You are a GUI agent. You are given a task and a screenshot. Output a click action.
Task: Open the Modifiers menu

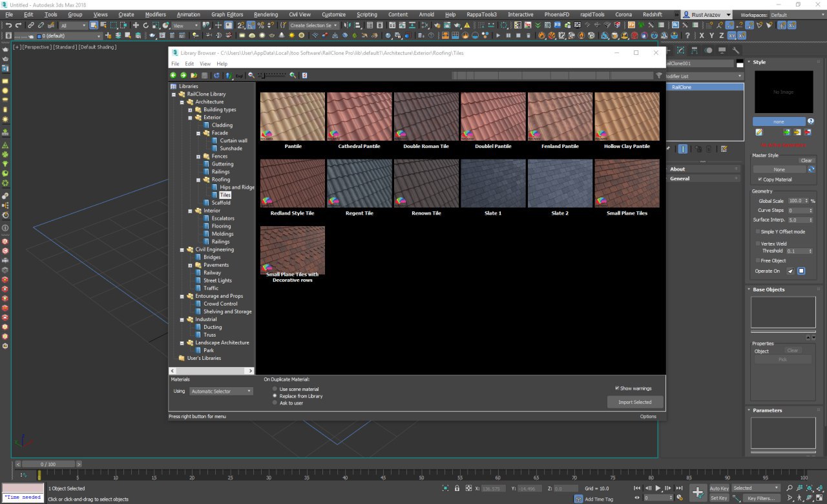click(155, 14)
